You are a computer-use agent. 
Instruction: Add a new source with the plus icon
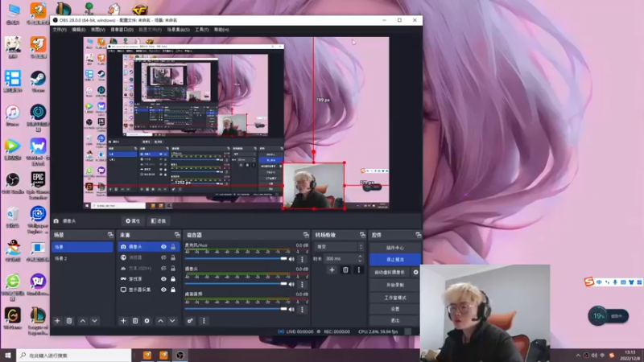(x=123, y=320)
